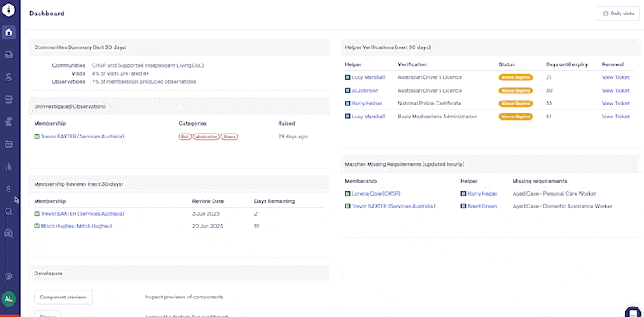Open the Component previews button
644x317 pixels.
point(64,298)
